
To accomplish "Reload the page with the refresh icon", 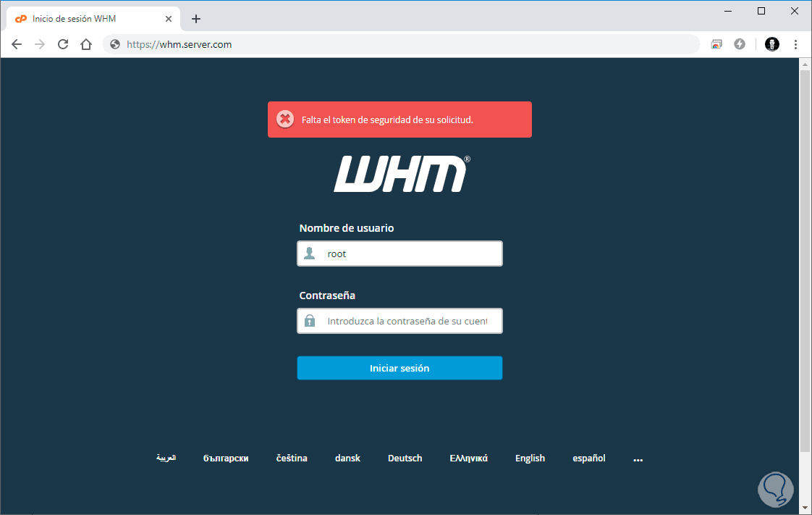I will pos(63,45).
